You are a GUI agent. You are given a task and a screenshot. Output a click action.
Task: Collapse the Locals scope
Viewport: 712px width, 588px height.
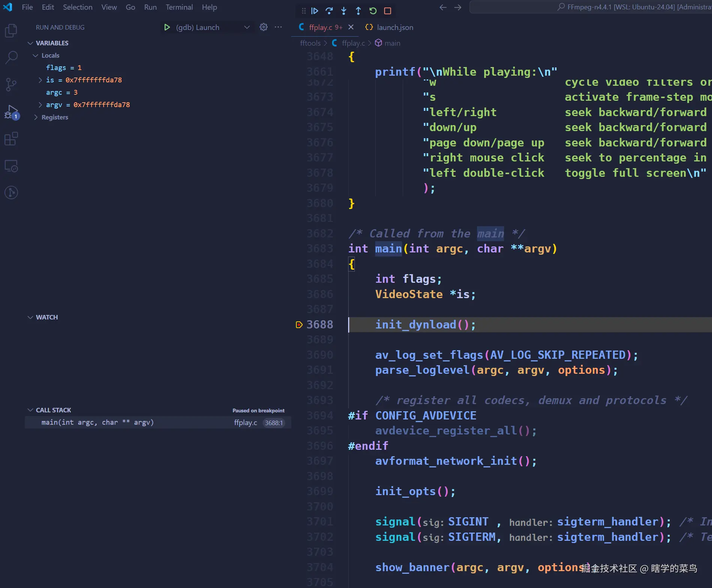[x=36, y=55]
